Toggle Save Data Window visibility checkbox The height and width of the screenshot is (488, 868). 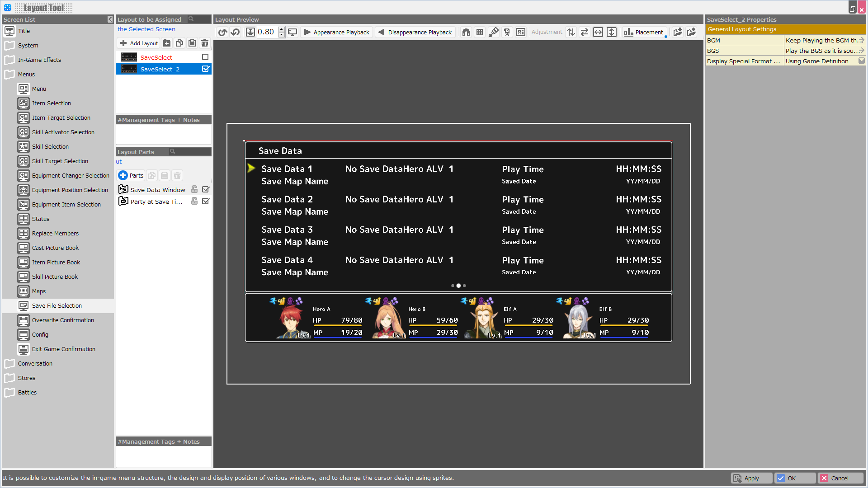pyautogui.click(x=206, y=189)
